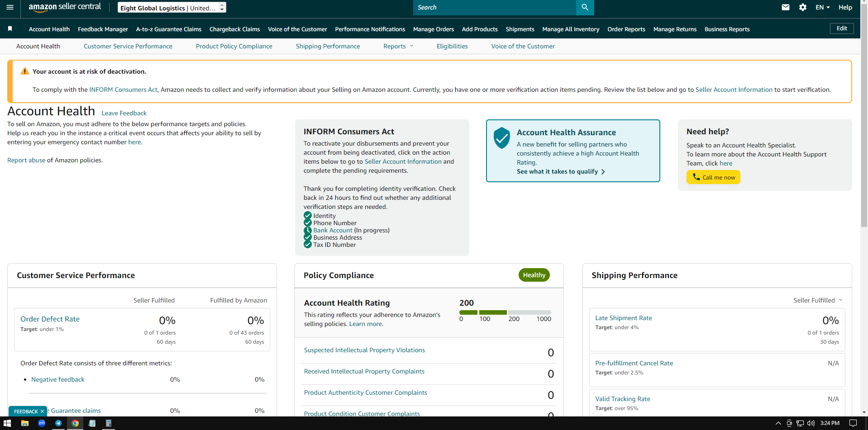868x430 pixels.
Task: Open Received Intellectual Property Complaints
Action: [364, 371]
